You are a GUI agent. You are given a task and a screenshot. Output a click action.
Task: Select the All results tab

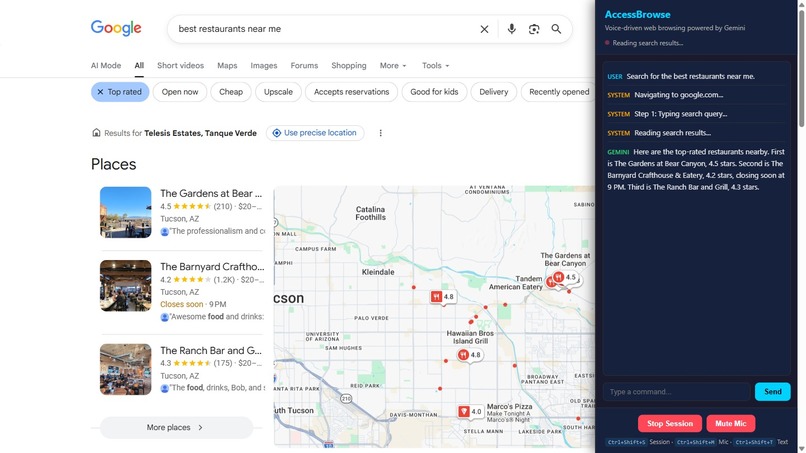(x=139, y=66)
